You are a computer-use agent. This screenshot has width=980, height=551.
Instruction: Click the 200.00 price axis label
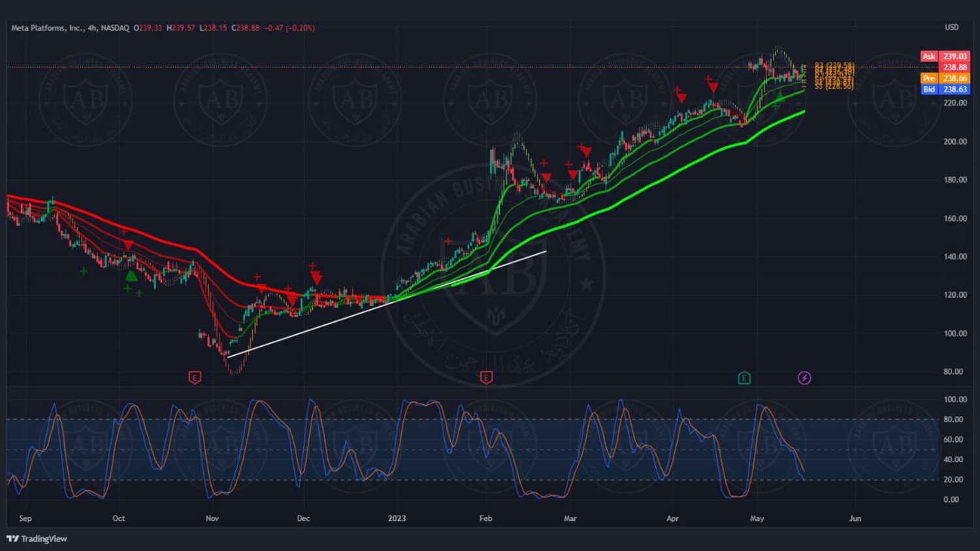[x=955, y=142]
